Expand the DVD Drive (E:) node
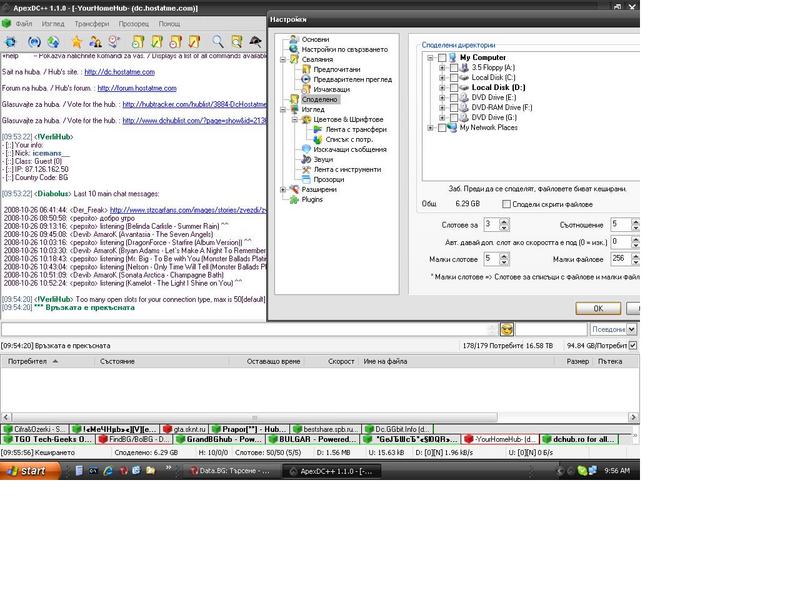This screenshot has height=600, width=800. (x=442, y=97)
